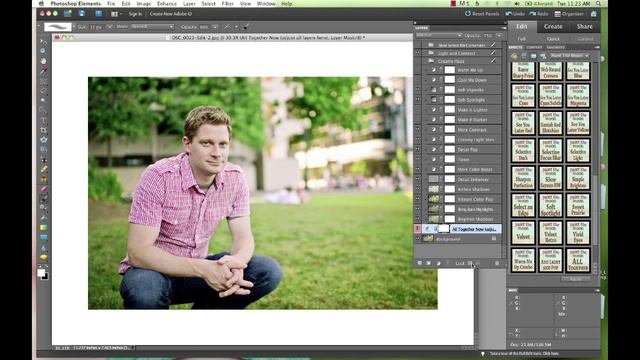Image resolution: width=640 pixels, height=360 pixels.
Task: Open the macOS Spotlight search icon
Action: (598, 4)
